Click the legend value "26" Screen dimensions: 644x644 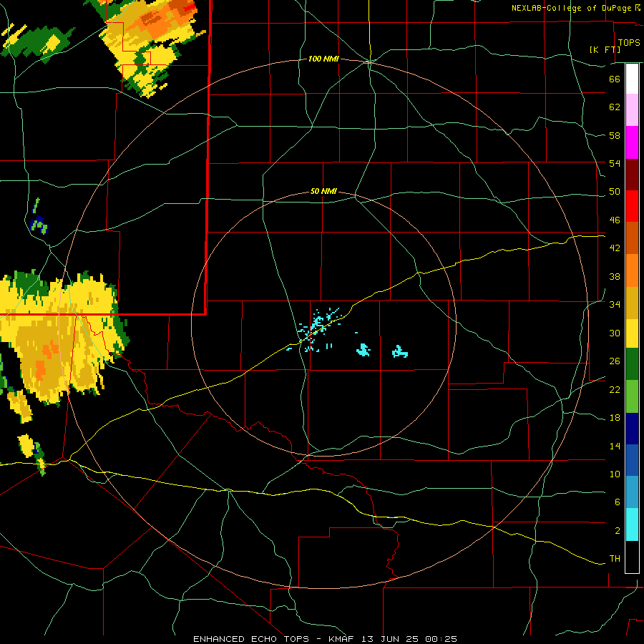point(615,361)
